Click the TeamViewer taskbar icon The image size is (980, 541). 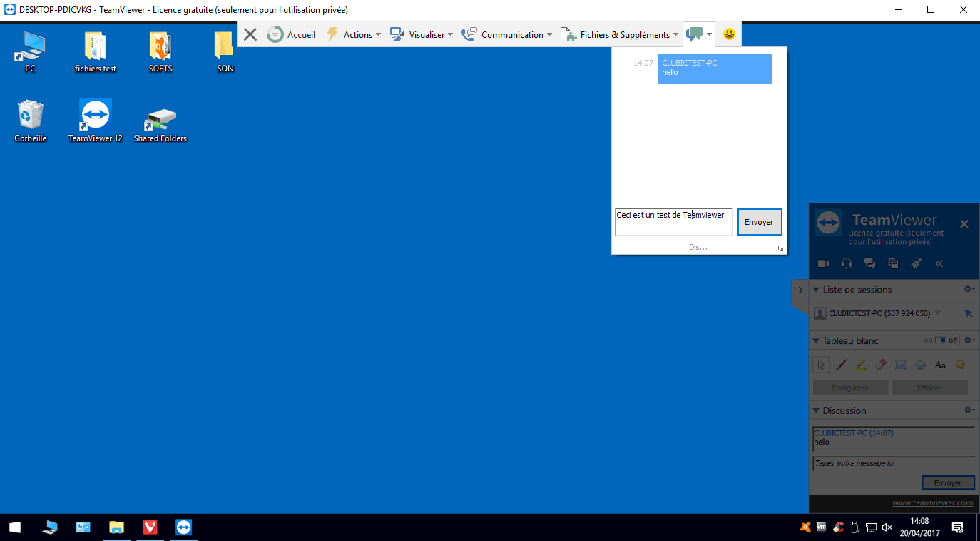pyautogui.click(x=184, y=527)
